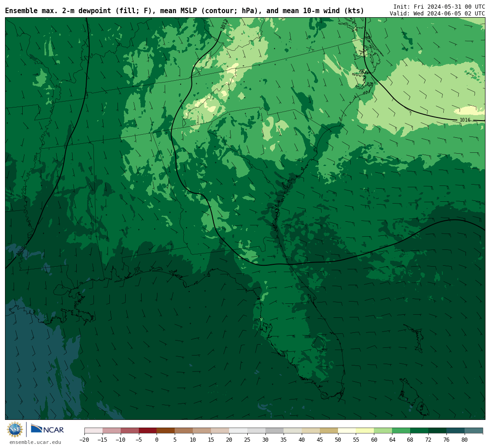Screen dimensions: 490x448
Task: Pick the colorbar swatch between -20 and -15
Action: click(x=93, y=430)
